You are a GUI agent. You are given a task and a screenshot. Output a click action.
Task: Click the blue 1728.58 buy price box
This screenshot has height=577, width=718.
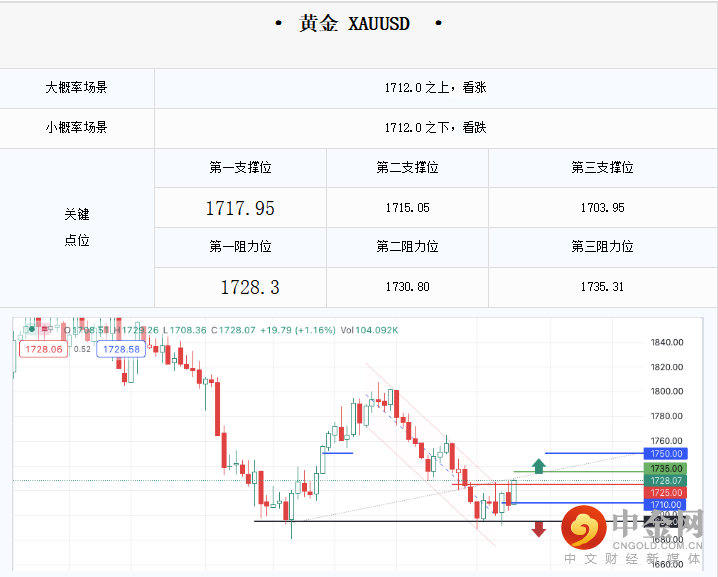click(121, 349)
